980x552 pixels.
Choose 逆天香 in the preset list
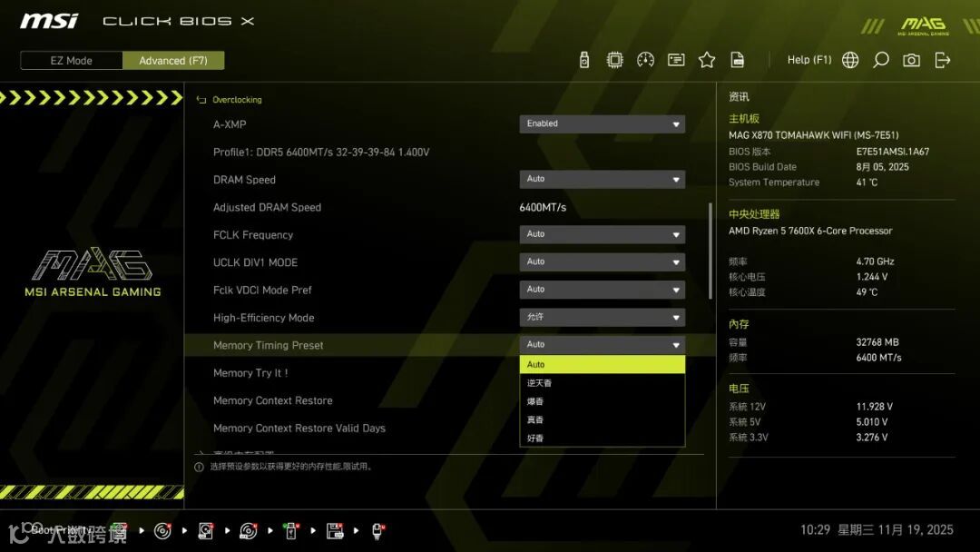pyautogui.click(x=602, y=383)
